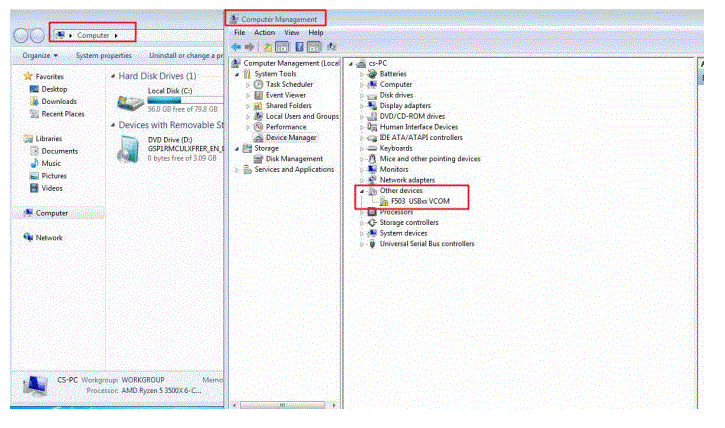Select the Universal Serial Bus controllers icon

(372, 244)
